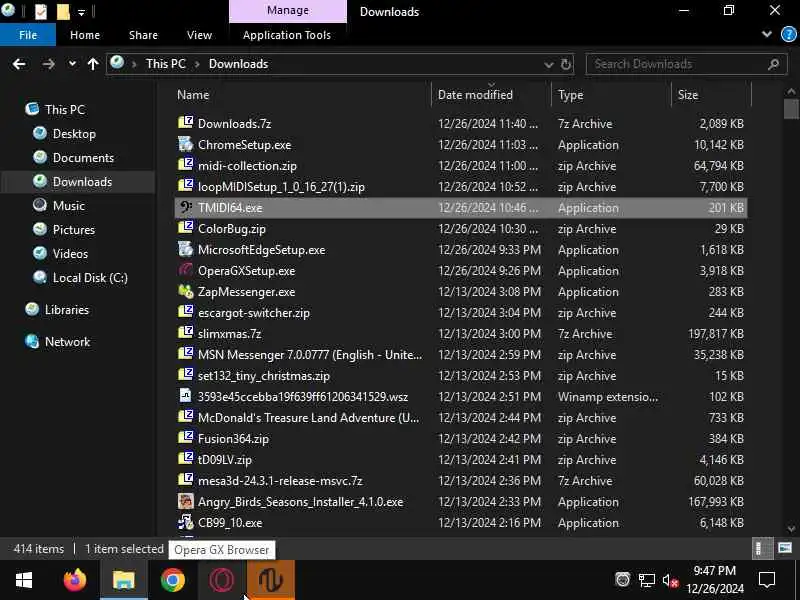
Task: Go back with the Back arrow
Action: (19, 64)
